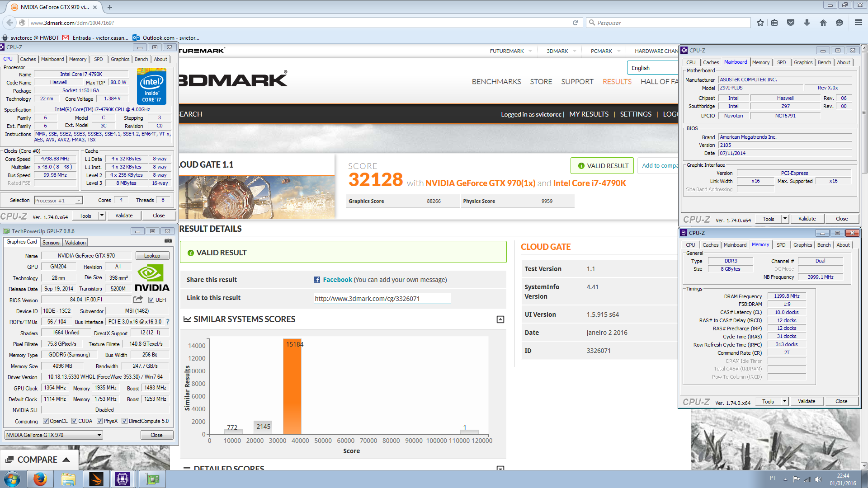Open Firefox from the taskbar
This screenshot has height=488, width=868.
tap(40, 479)
